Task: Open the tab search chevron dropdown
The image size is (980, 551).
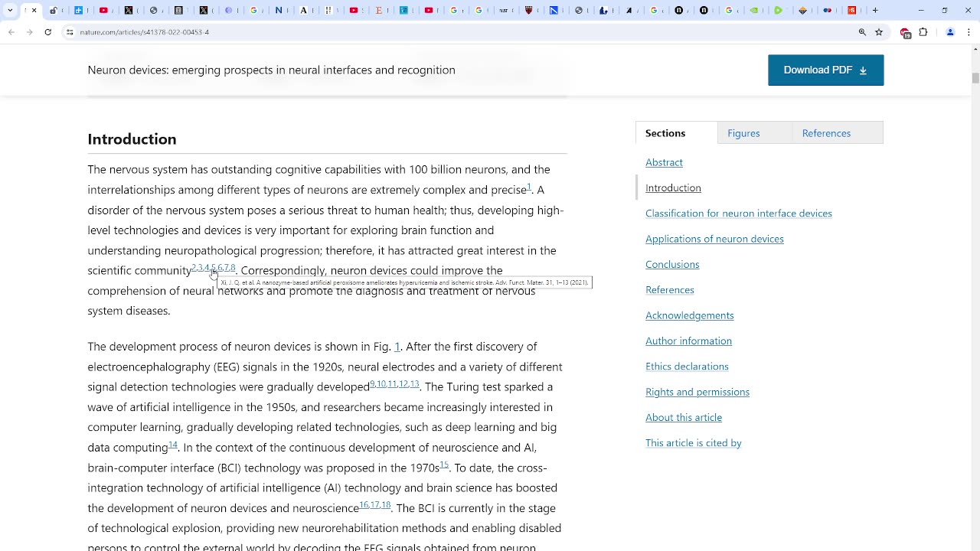Action: (10, 11)
